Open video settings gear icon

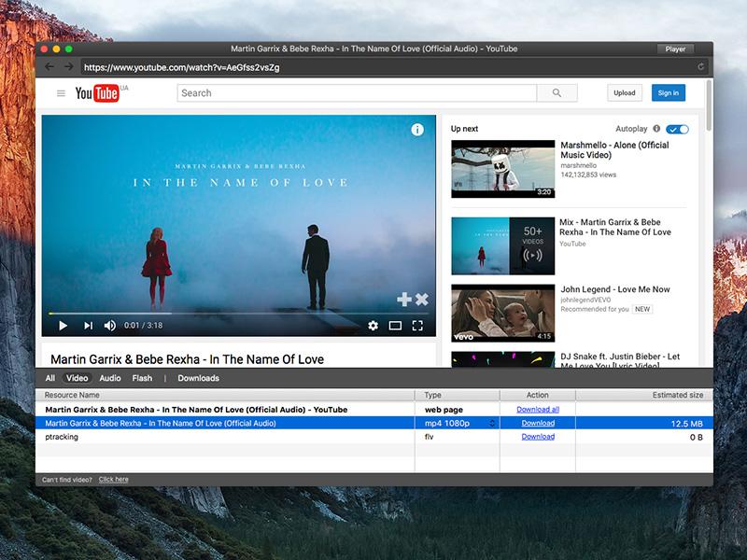pyautogui.click(x=373, y=326)
